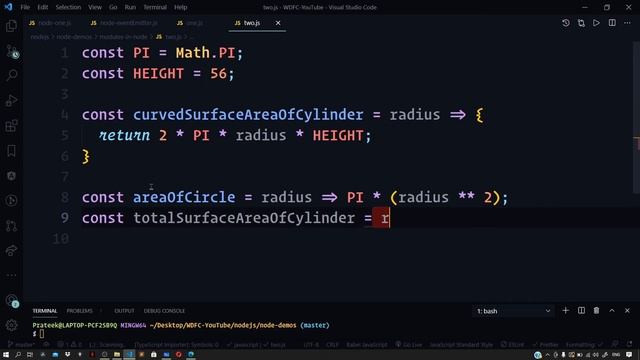Maximize the terminal panel size
The height and width of the screenshot is (360, 640).
612,311
